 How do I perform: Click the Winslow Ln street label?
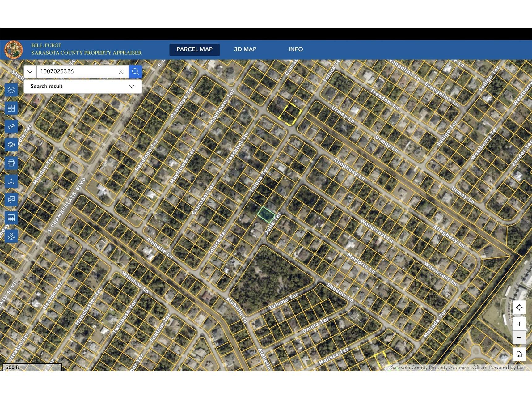point(135,282)
